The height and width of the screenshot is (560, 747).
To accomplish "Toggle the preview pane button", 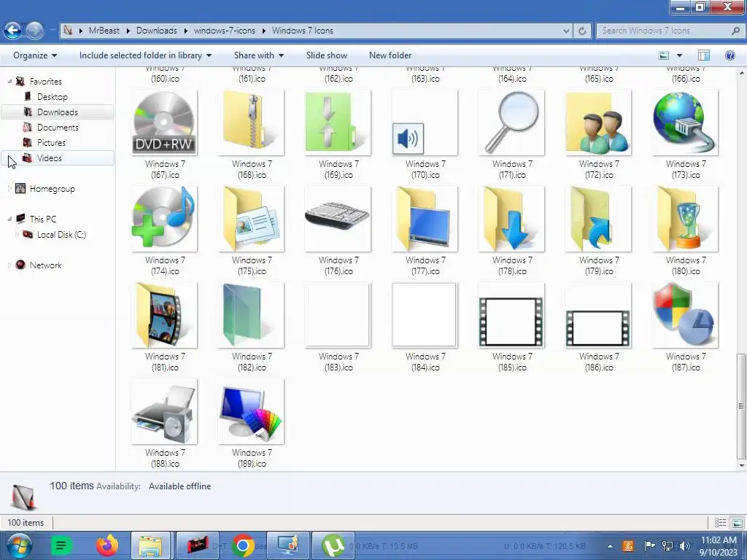I will (x=704, y=55).
